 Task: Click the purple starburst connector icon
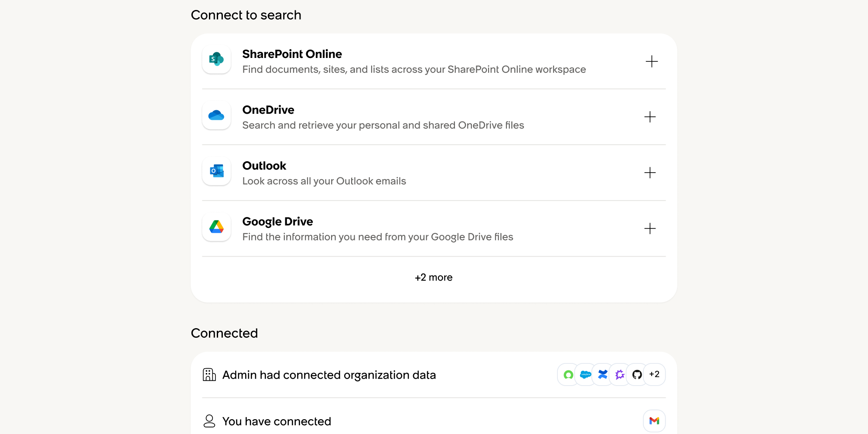(x=620, y=375)
